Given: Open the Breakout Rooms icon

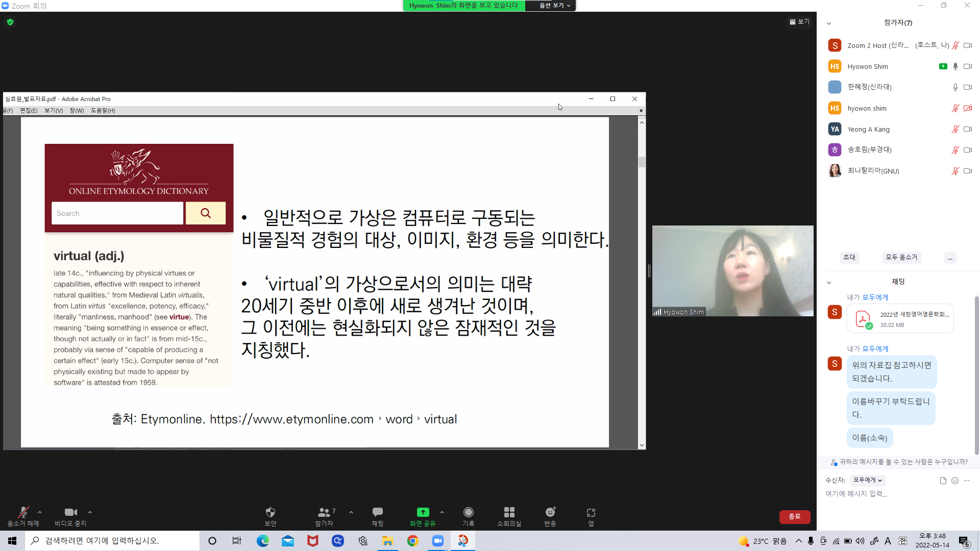Looking at the screenshot, I should coord(509,512).
